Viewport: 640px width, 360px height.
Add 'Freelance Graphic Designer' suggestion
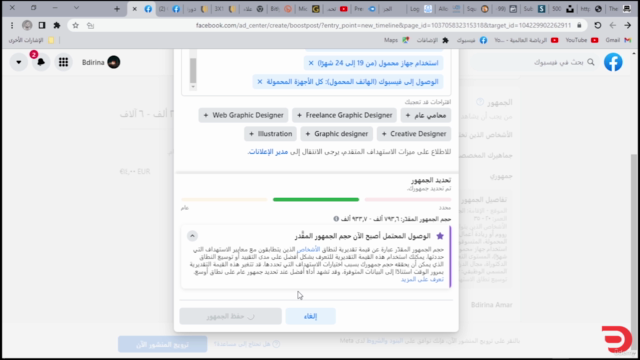(344, 115)
